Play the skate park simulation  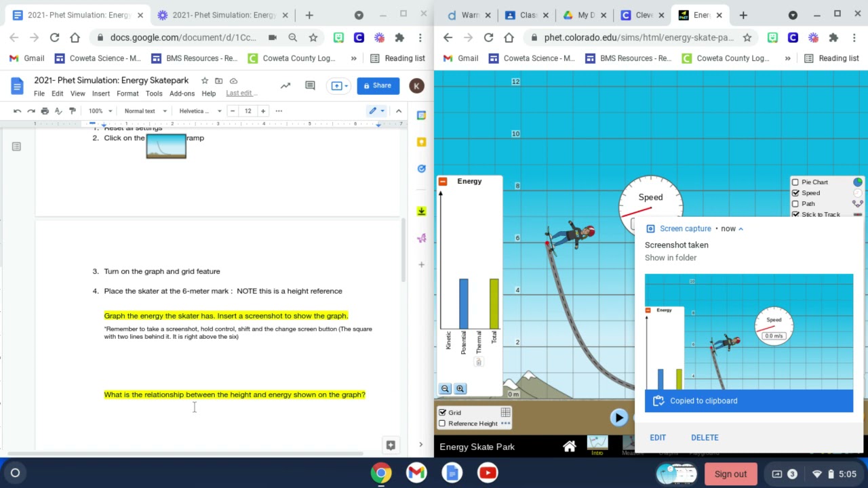point(618,418)
